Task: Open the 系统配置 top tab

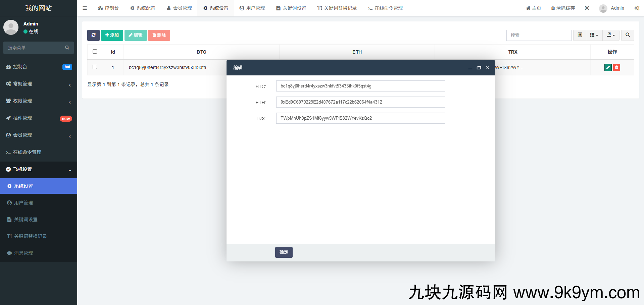Action: pos(143,8)
